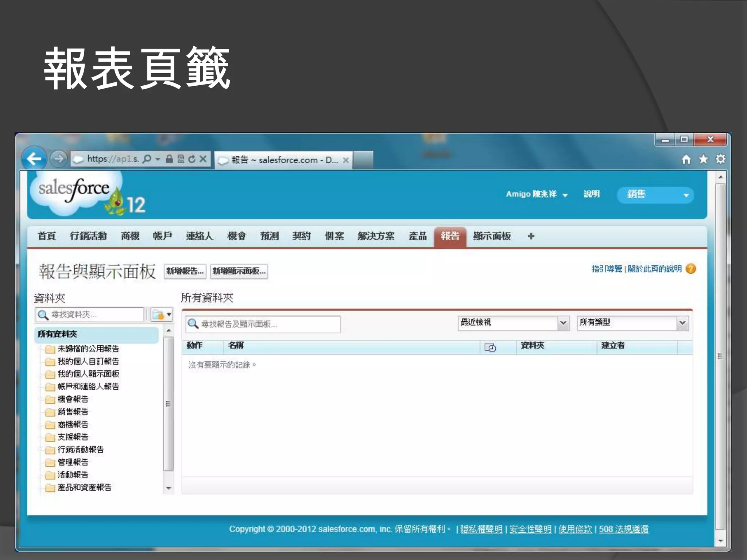747x560 pixels.
Task: Open the 活動報告 folder
Action: click(x=73, y=475)
